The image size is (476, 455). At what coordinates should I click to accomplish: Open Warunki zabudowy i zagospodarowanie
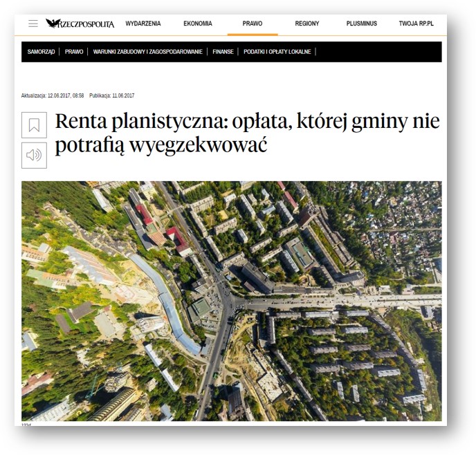pos(147,52)
